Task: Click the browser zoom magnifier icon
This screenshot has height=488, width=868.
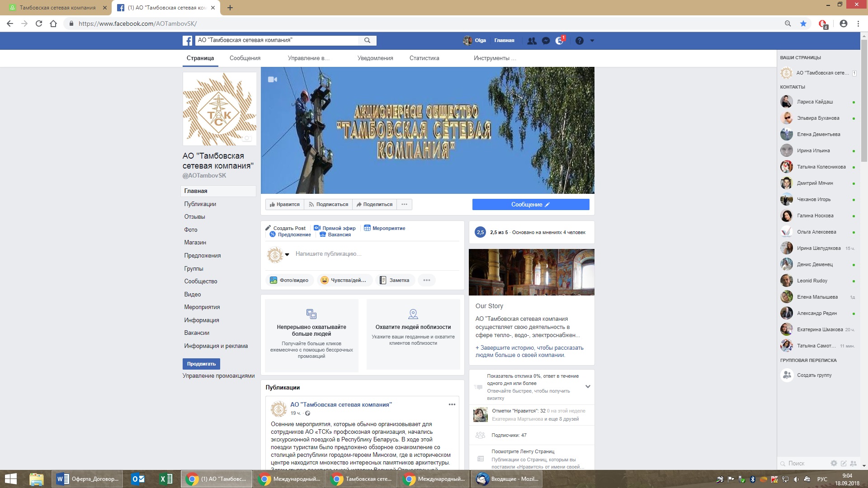Action: [788, 23]
